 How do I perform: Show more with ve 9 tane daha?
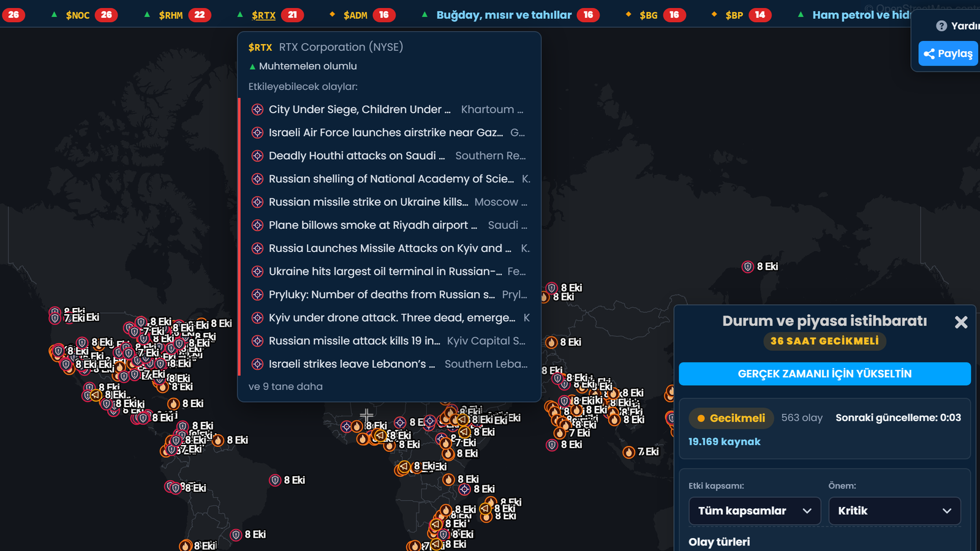pyautogui.click(x=285, y=387)
